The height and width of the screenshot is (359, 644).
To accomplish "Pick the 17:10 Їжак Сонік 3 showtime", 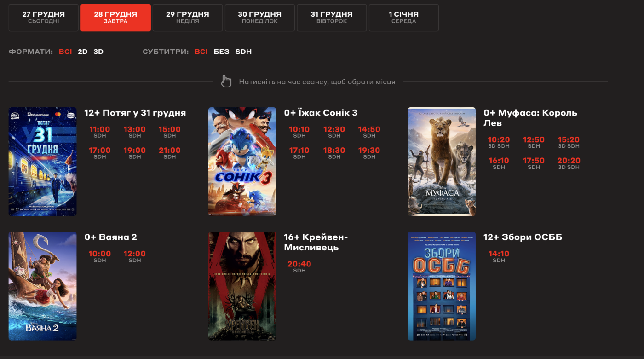I will [x=299, y=153].
